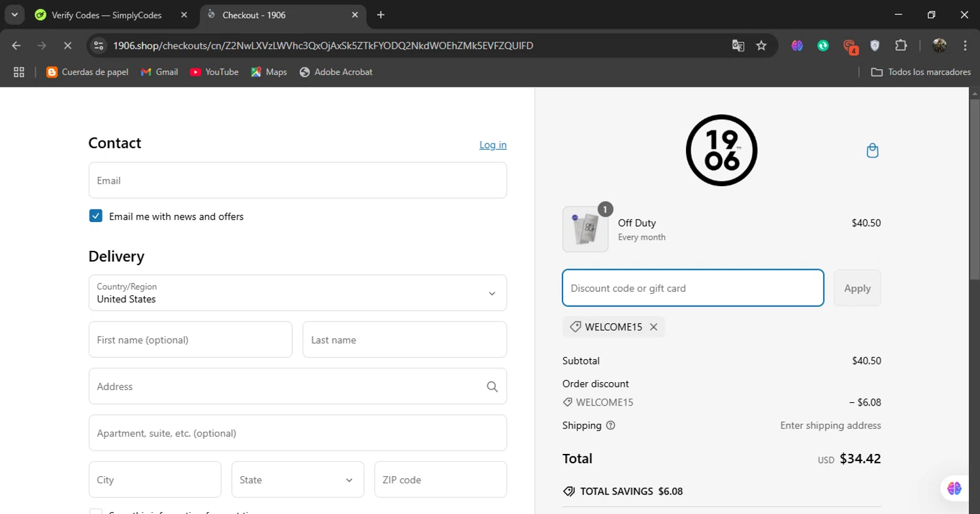Image resolution: width=980 pixels, height=514 pixels.
Task: Click the floating brain widget at bottom right
Action: 955,489
